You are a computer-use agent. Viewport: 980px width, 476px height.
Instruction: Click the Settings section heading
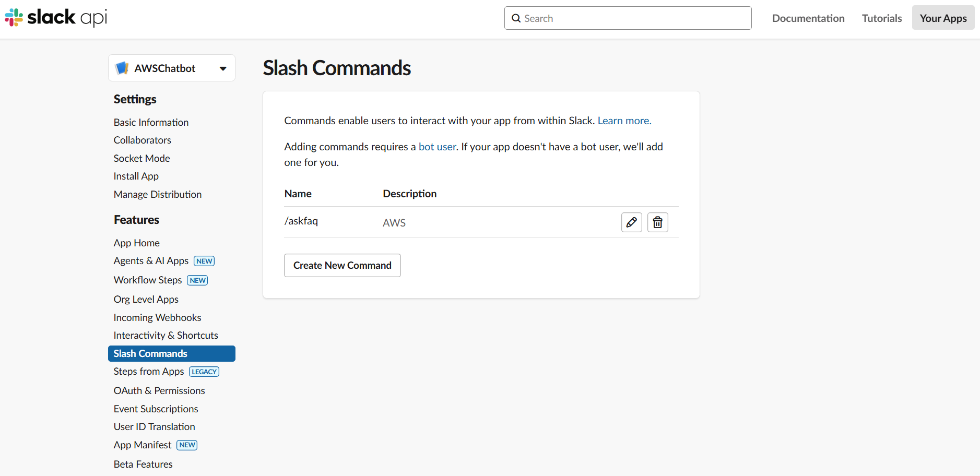135,99
